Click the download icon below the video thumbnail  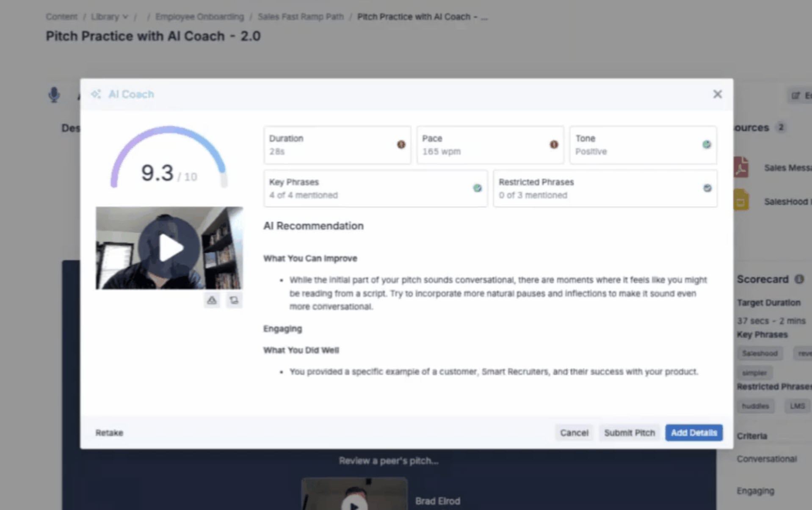point(212,300)
